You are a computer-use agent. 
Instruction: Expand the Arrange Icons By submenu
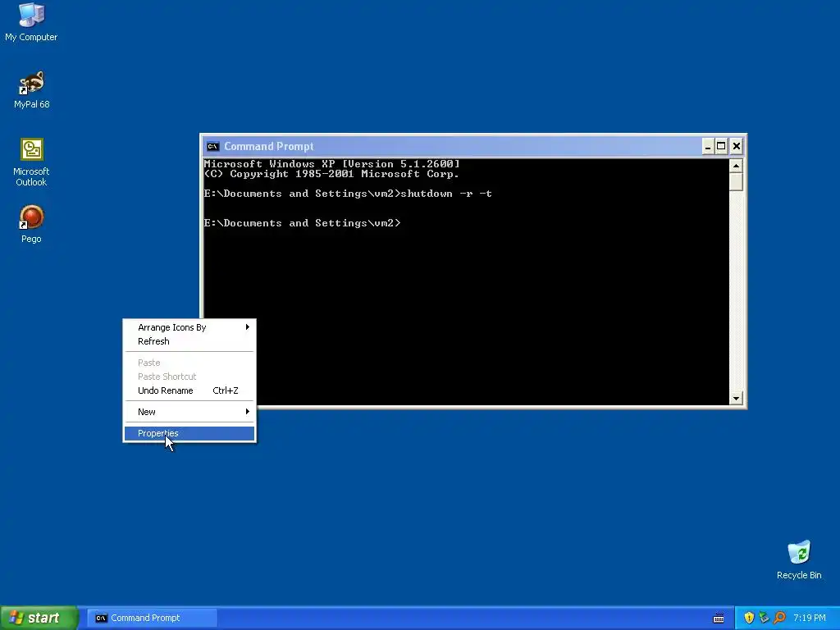pos(189,327)
